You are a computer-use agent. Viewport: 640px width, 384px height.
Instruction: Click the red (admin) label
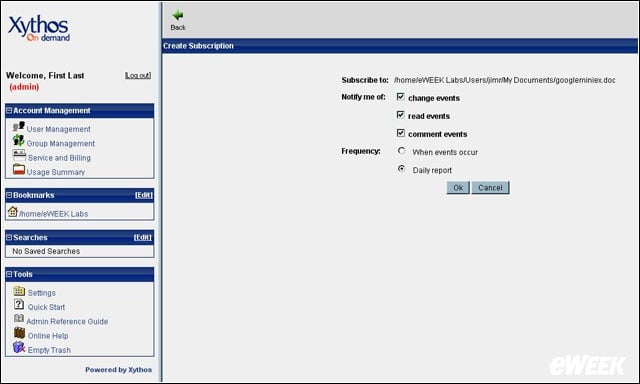tap(24, 87)
